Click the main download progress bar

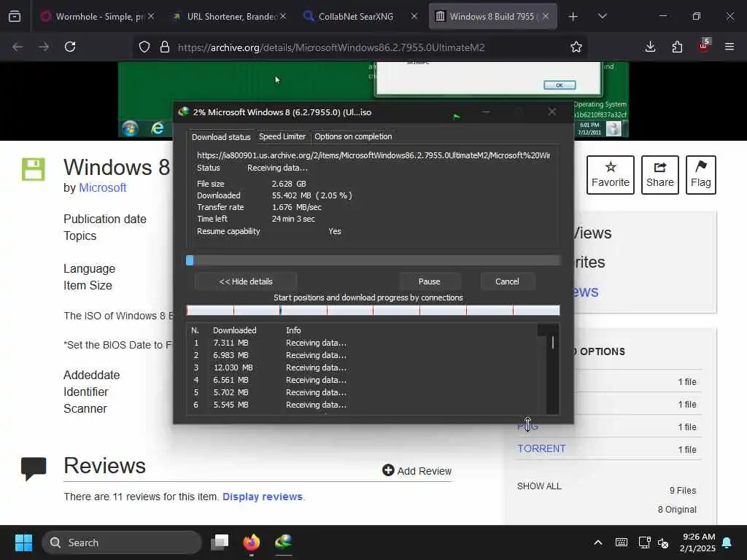pyautogui.click(x=373, y=260)
